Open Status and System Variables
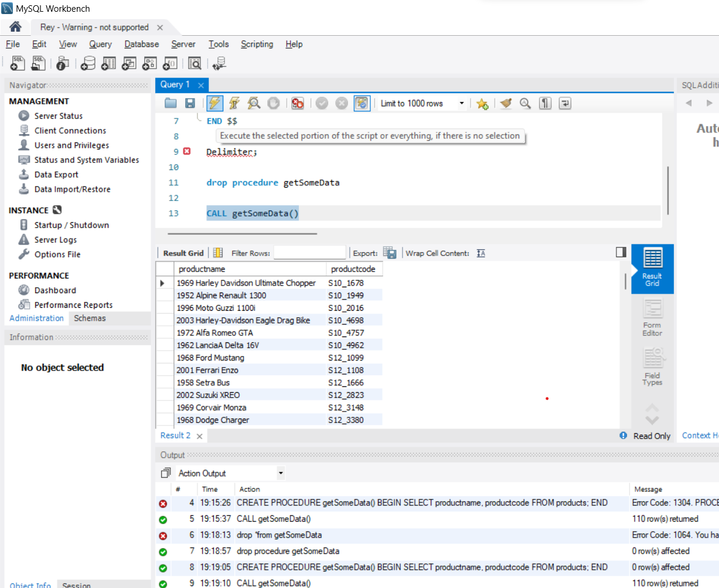The image size is (719, 588). tap(86, 160)
